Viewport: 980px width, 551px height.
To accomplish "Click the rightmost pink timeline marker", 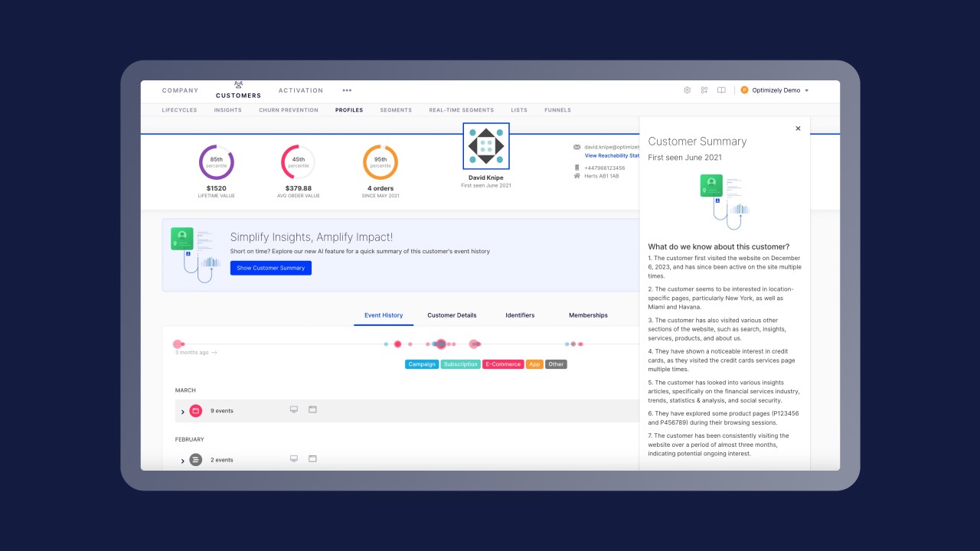I will click(x=581, y=344).
